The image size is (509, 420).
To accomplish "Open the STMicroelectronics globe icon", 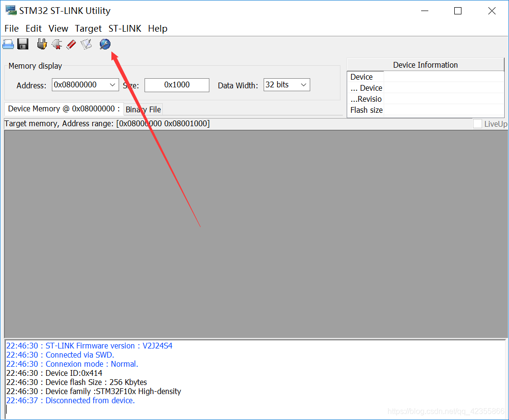I will (105, 44).
